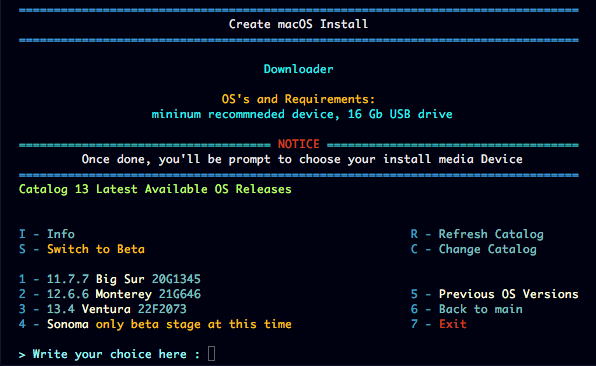
Task: Choose the red '7 - Exit' option
Action: [438, 324]
